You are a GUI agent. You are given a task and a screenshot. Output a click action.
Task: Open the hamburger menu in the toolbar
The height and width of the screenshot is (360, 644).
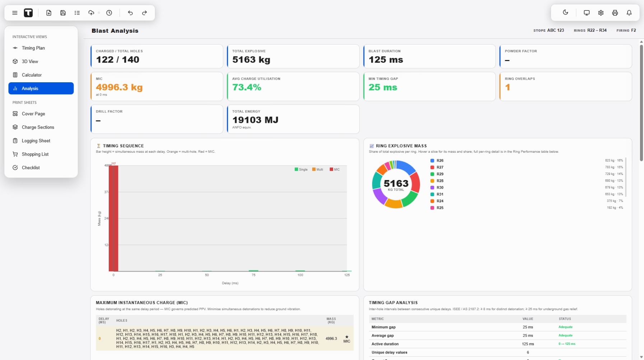15,13
